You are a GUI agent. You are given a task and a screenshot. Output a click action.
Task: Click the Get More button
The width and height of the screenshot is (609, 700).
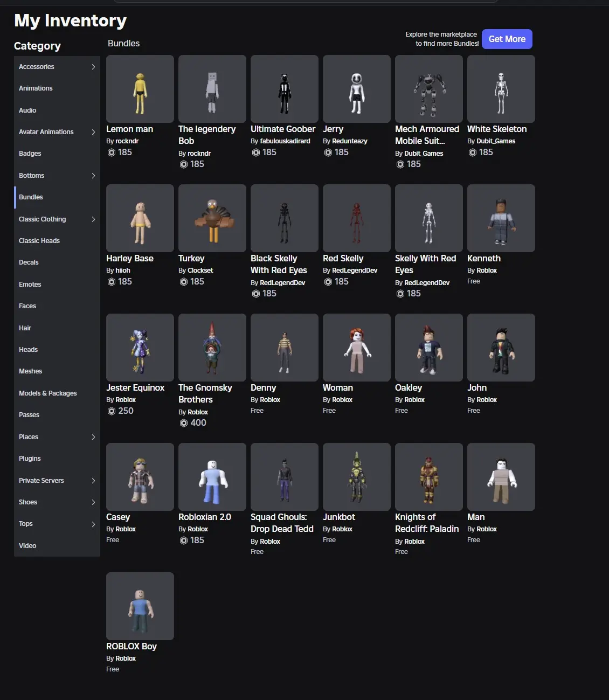click(507, 39)
